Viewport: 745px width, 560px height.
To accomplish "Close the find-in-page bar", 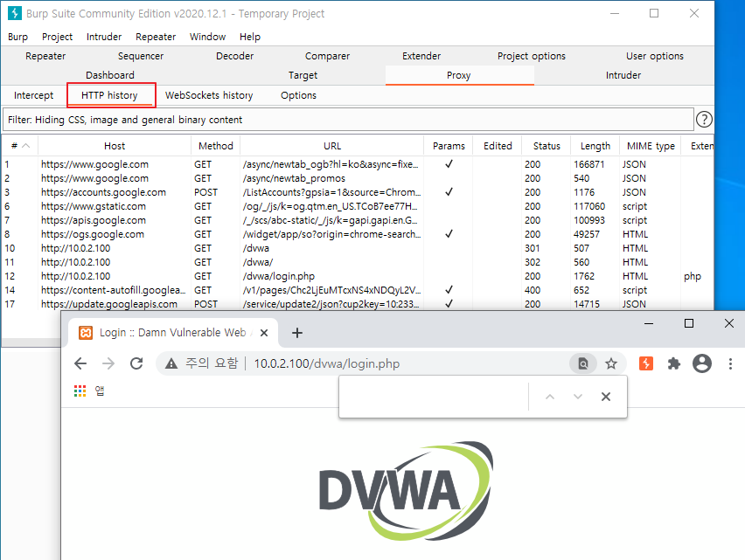I will 606,397.
